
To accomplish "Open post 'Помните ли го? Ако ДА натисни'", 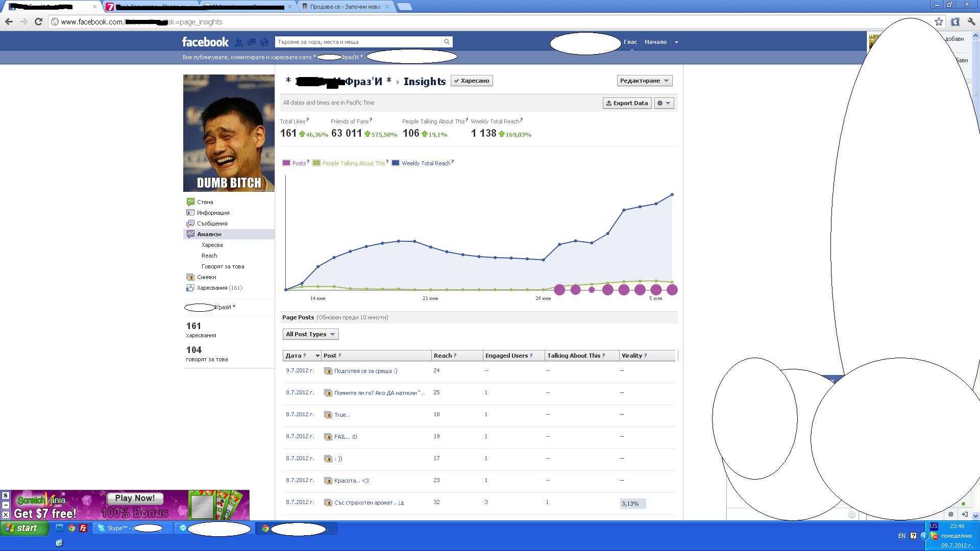I will tap(379, 393).
